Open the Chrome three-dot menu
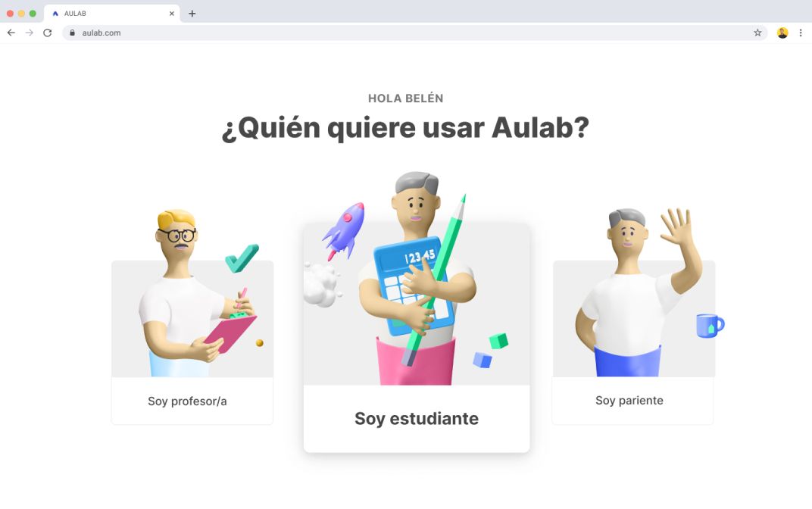Image resolution: width=812 pixels, height=509 pixels. click(x=801, y=33)
